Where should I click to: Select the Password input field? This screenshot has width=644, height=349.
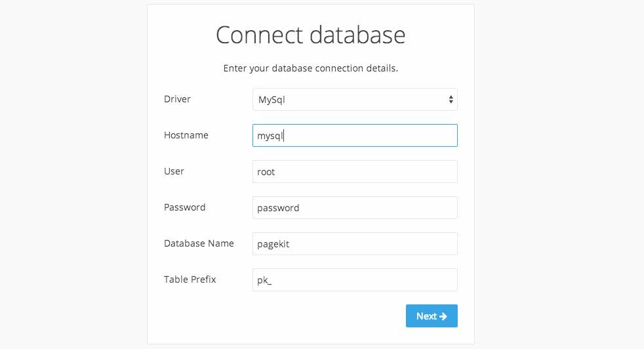(x=355, y=207)
